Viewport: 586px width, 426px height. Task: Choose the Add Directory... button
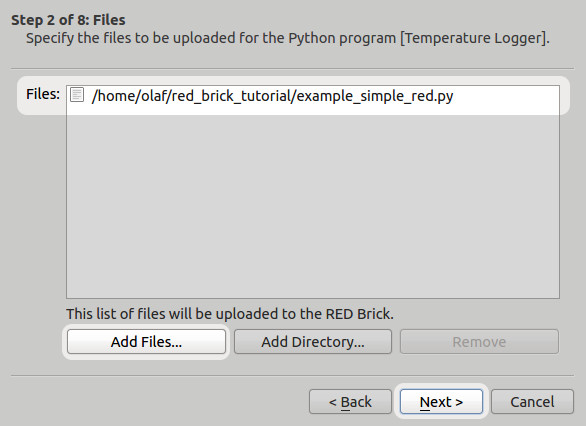313,342
